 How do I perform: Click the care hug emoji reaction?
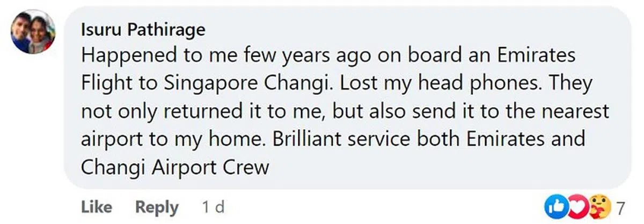click(x=597, y=206)
